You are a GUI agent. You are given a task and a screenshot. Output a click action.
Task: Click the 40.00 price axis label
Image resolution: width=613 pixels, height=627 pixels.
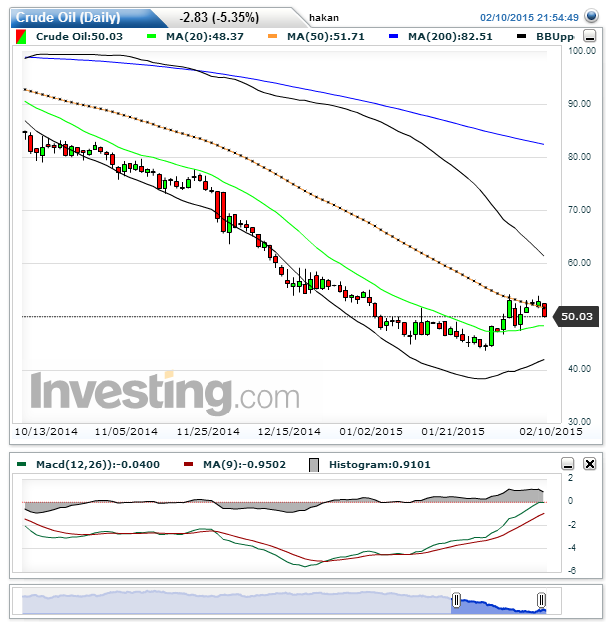(579, 369)
